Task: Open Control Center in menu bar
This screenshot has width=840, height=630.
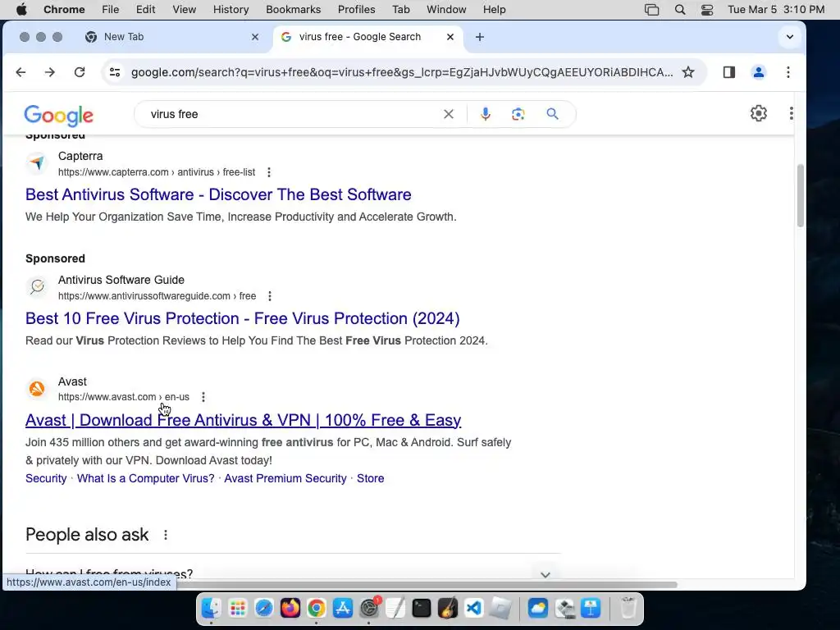Action: [x=707, y=10]
